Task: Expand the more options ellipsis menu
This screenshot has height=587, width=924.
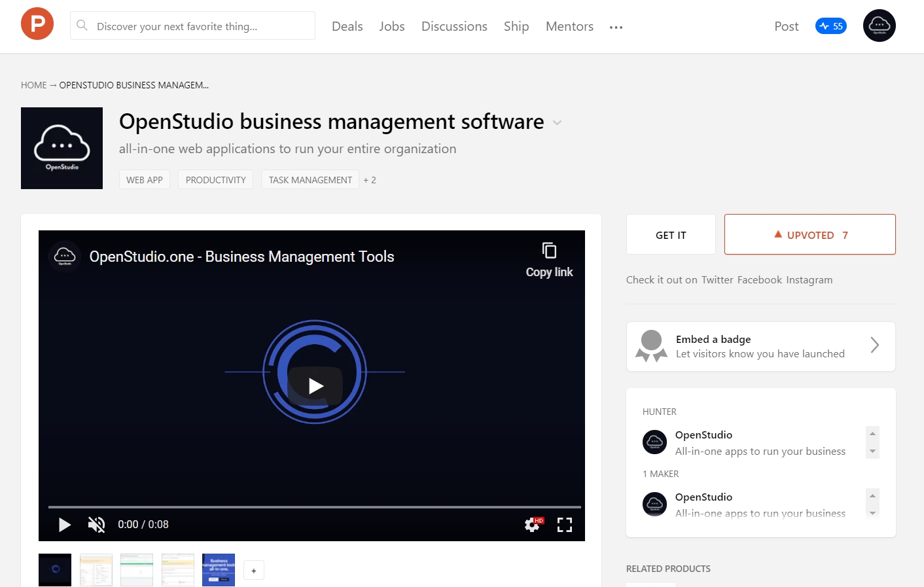Action: (x=616, y=27)
